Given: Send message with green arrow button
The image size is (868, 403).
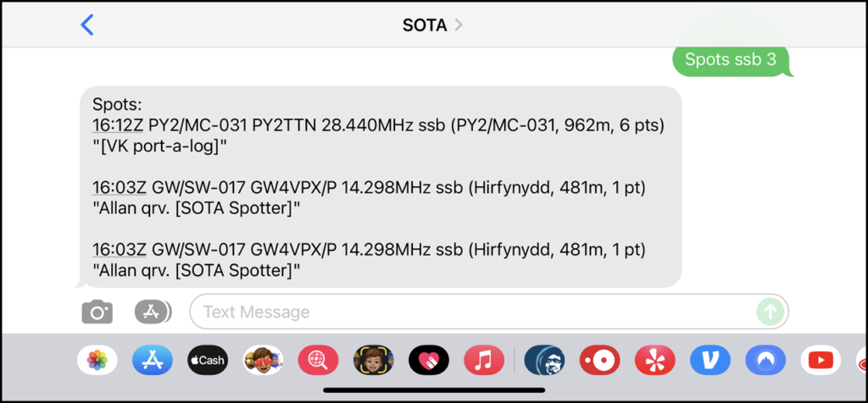Looking at the screenshot, I should tap(770, 312).
